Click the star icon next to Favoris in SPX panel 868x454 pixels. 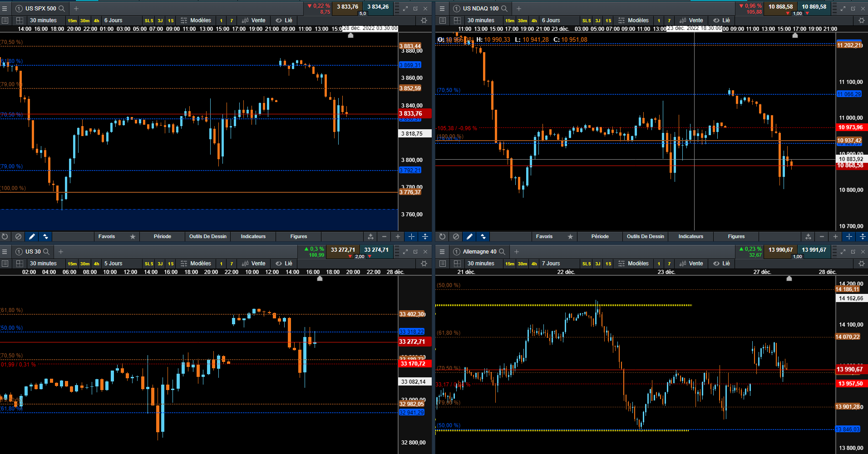click(133, 236)
